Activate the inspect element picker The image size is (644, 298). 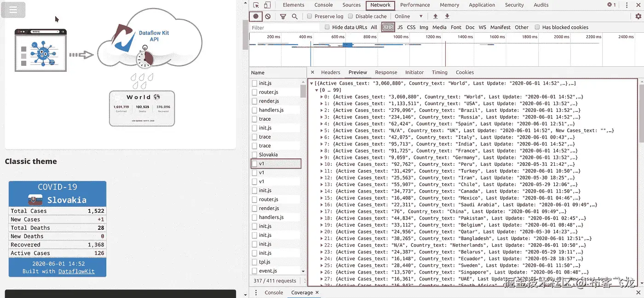256,5
